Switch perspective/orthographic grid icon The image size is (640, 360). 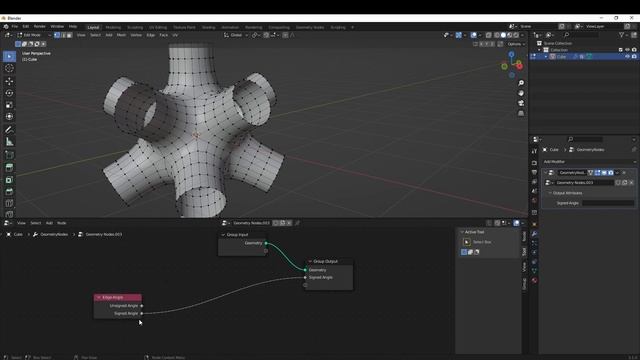pos(521,113)
